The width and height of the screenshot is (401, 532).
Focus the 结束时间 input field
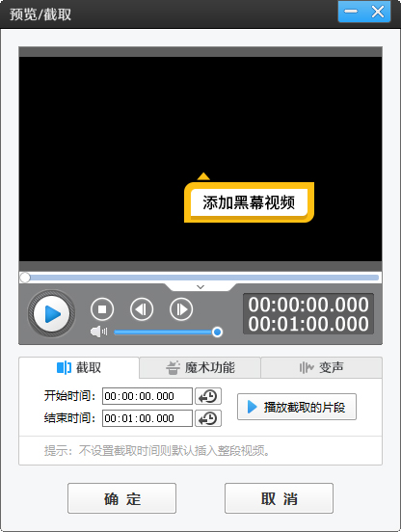tap(147, 418)
